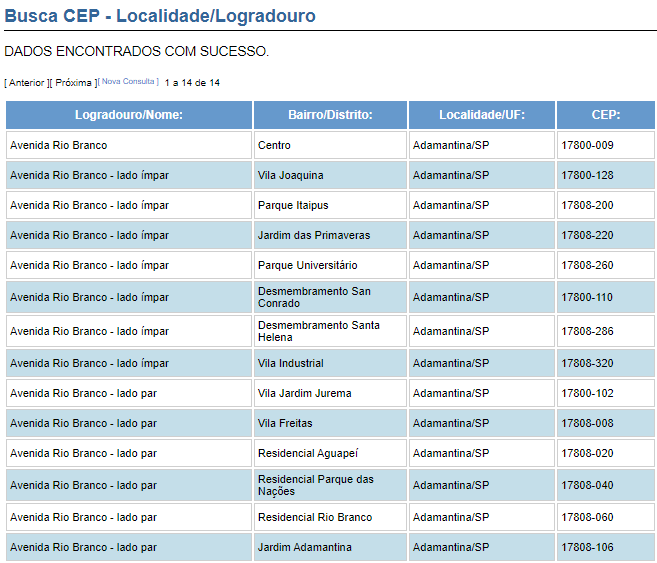
Task: Select the CEP 17800-128 cell
Action: click(606, 175)
